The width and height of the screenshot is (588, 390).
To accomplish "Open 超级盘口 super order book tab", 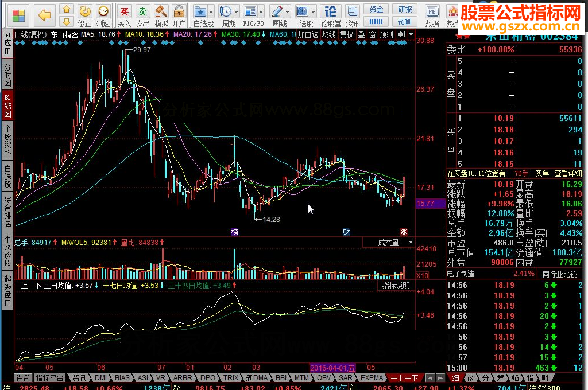I will click(x=7, y=290).
